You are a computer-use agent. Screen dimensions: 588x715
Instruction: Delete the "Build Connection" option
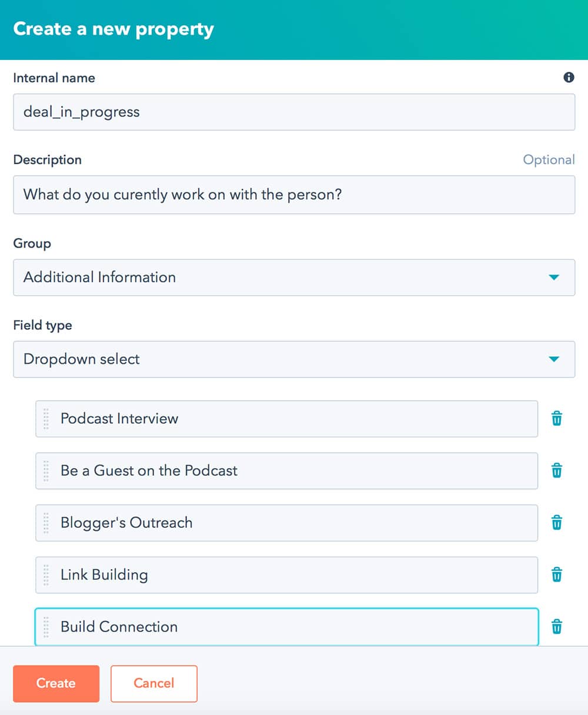[556, 627]
